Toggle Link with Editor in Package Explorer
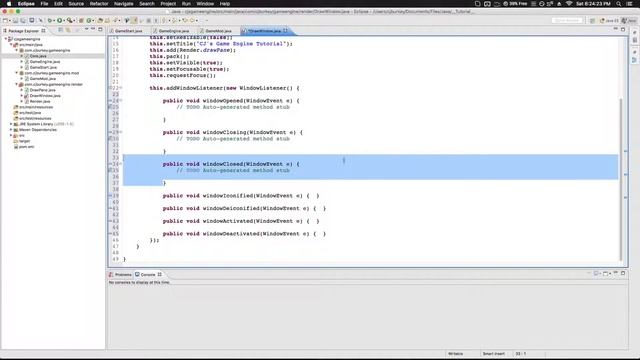The width and height of the screenshot is (640, 360). 68,30
